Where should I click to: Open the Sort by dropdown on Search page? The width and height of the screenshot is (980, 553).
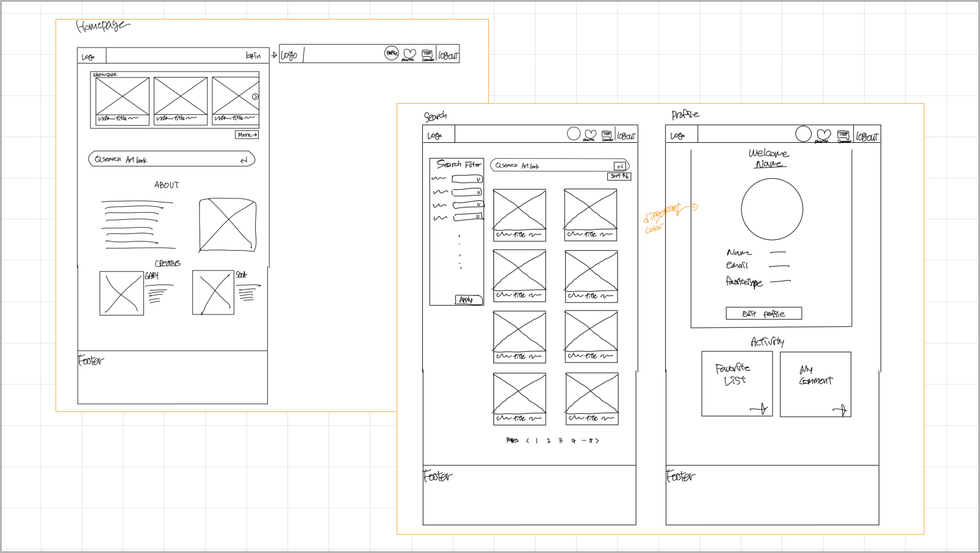[x=619, y=176]
